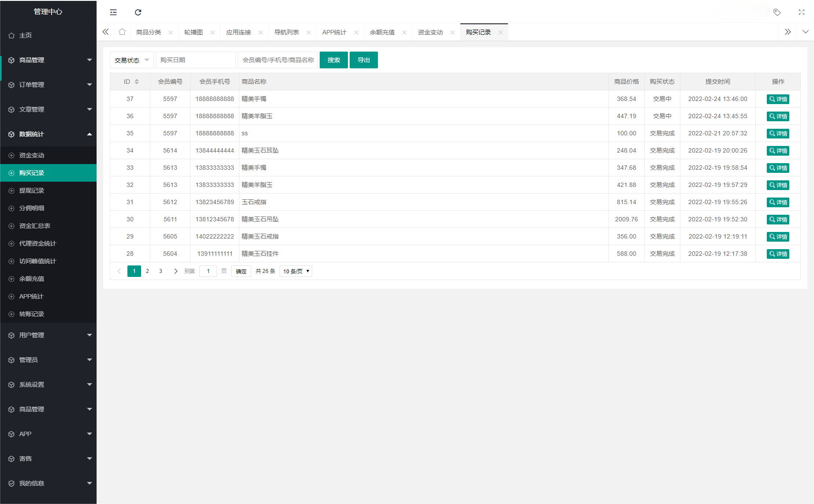Click the 导出 export button

tap(363, 60)
